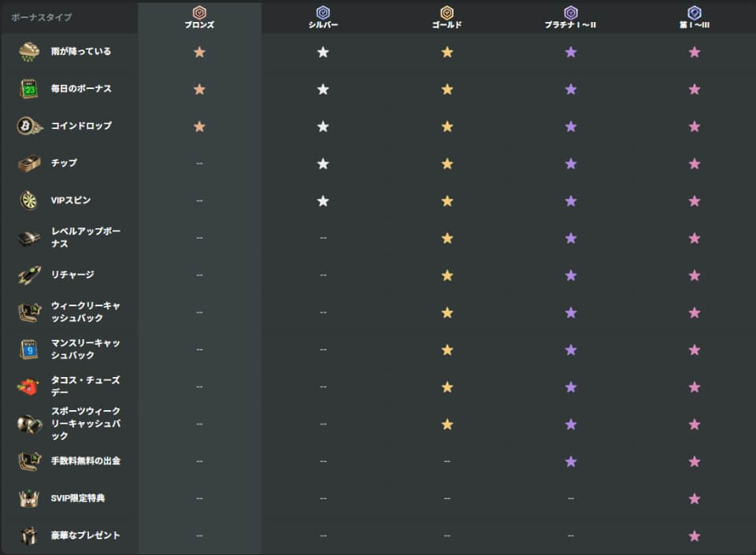
Task: Click the red taco icon for タコス・チューズデー
Action: [29, 387]
